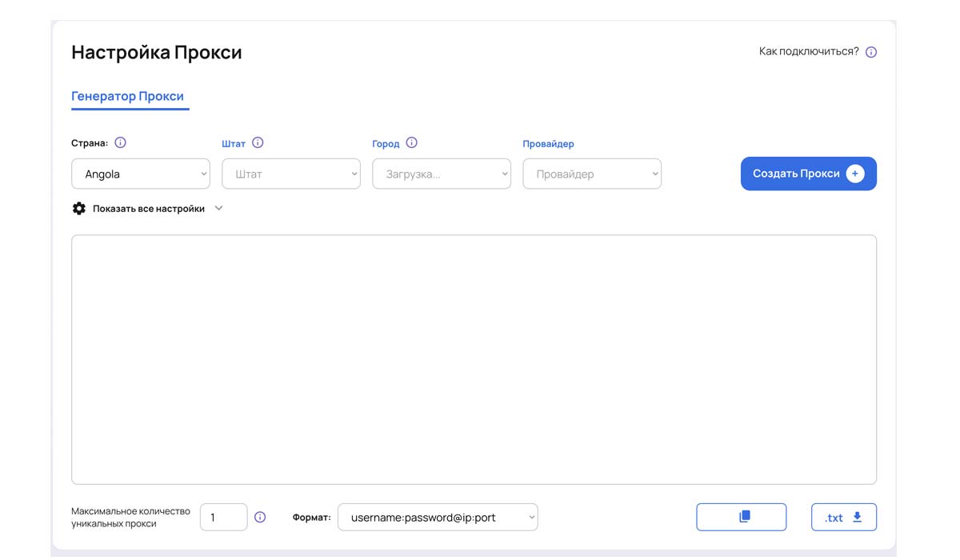960x560 pixels.
Task: Download the proxy list as .txt
Action: click(843, 517)
